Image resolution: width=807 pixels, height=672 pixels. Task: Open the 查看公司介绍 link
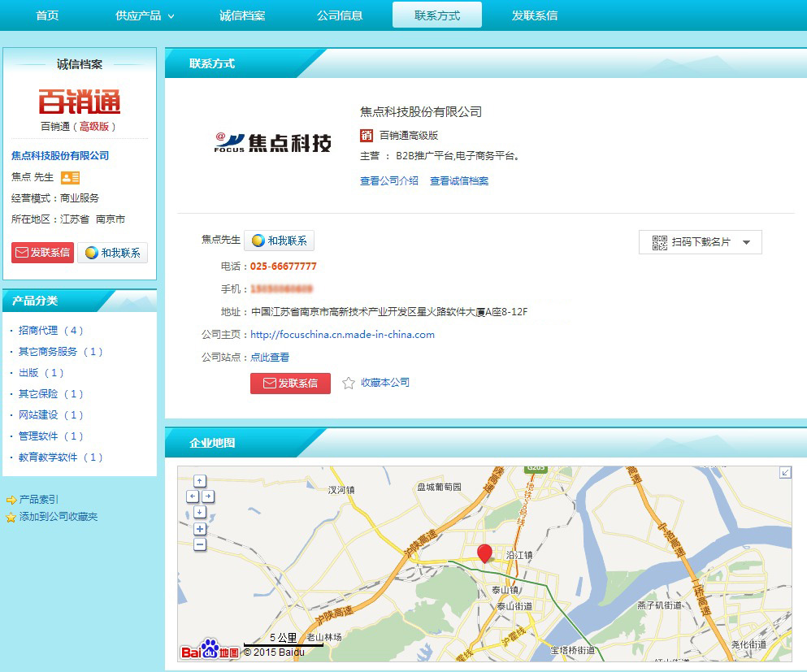(389, 180)
